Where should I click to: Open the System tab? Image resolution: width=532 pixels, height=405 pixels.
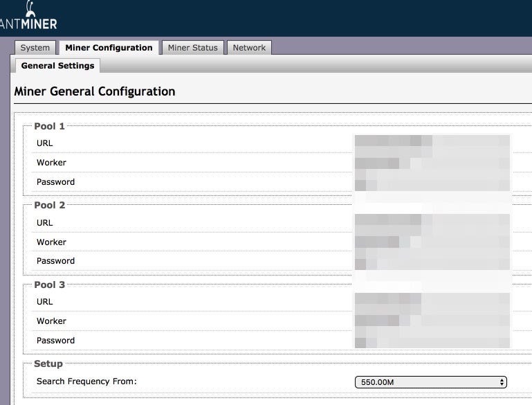[x=35, y=48]
